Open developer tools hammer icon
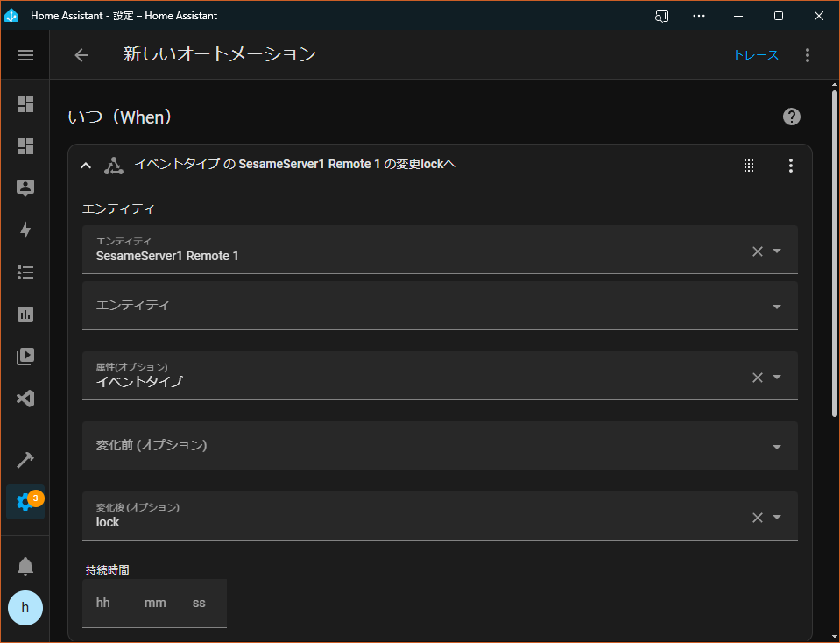This screenshot has width=840, height=643. tap(25, 460)
